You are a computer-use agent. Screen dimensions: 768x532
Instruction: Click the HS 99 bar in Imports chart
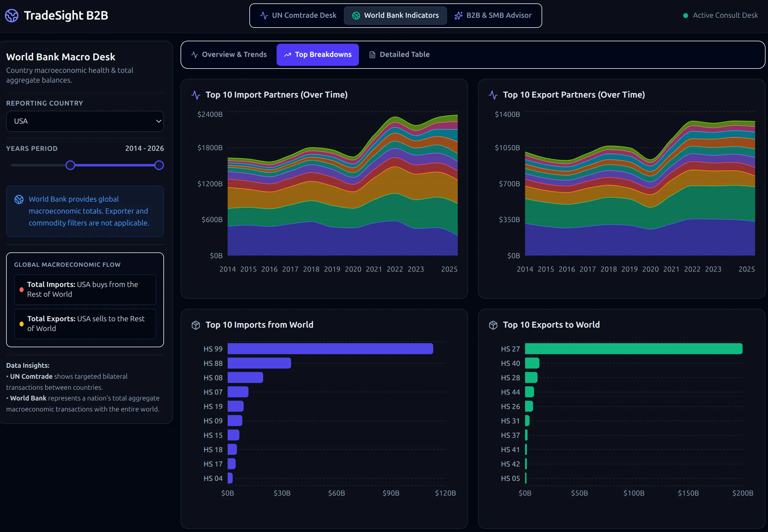tap(330, 349)
